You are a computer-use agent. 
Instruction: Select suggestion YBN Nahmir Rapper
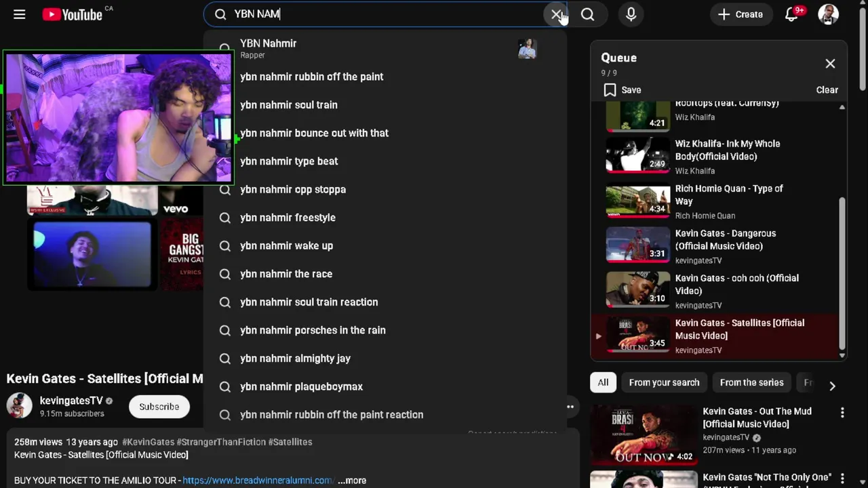pos(384,48)
